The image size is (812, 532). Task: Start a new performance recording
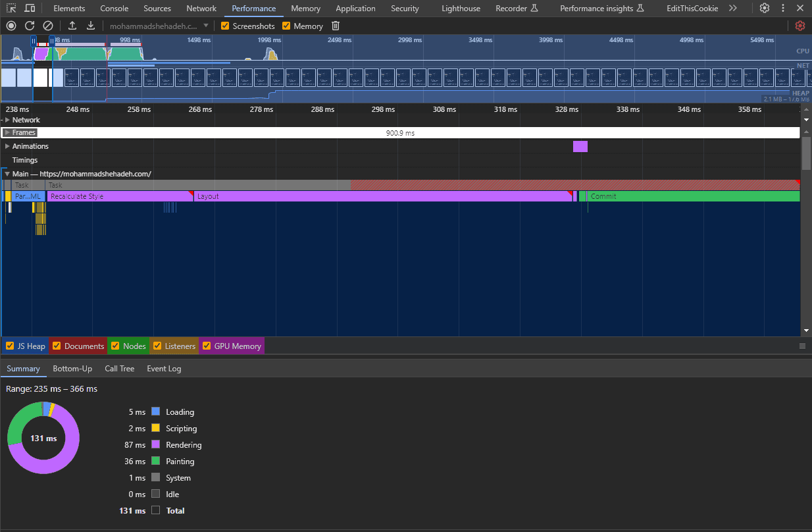click(x=11, y=26)
